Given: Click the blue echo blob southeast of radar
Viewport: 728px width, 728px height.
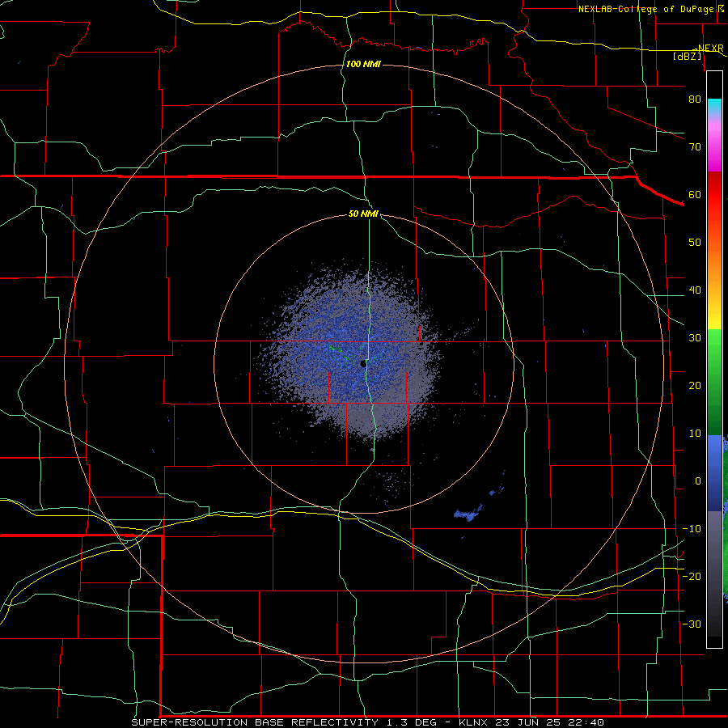Looking at the screenshot, I should click(468, 513).
